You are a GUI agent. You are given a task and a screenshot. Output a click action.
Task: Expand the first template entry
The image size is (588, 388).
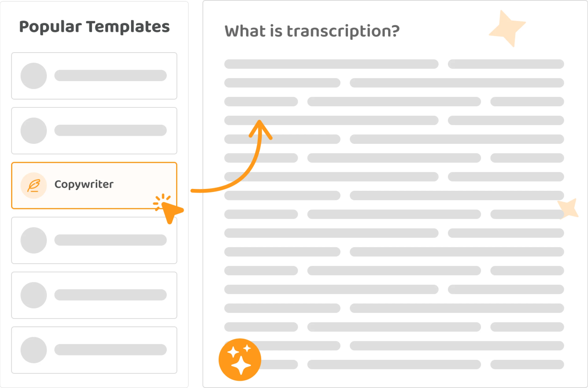[x=93, y=74]
